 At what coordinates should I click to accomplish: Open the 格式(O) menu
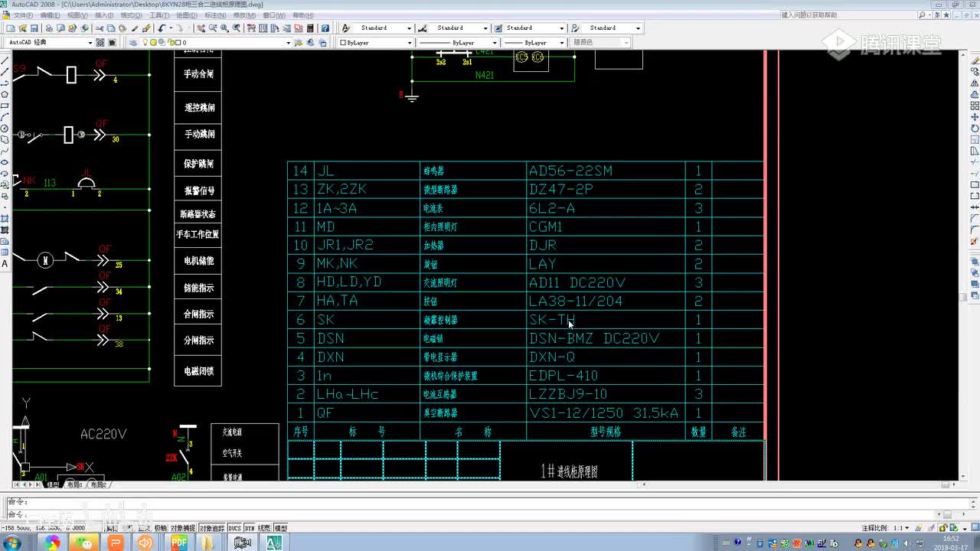[x=131, y=15]
